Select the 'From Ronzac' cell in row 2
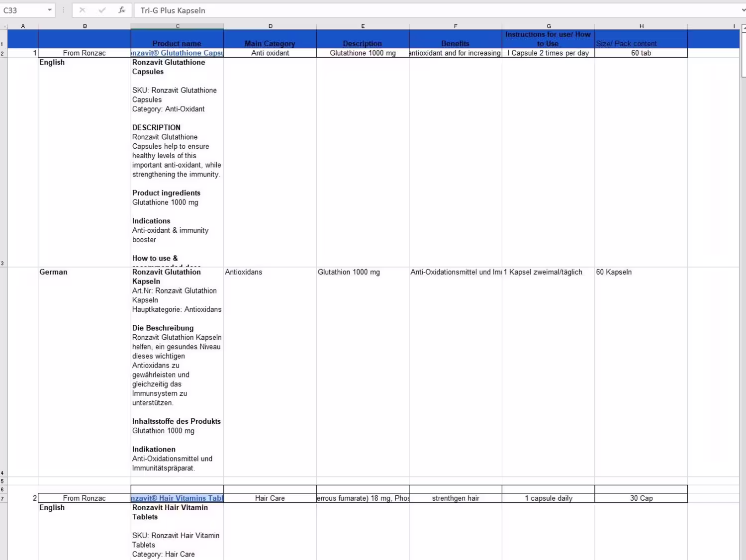 (85, 53)
